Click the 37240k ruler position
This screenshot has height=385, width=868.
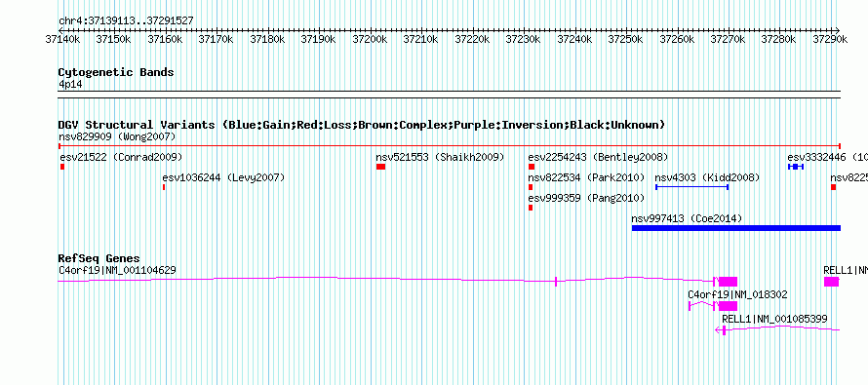pos(574,39)
